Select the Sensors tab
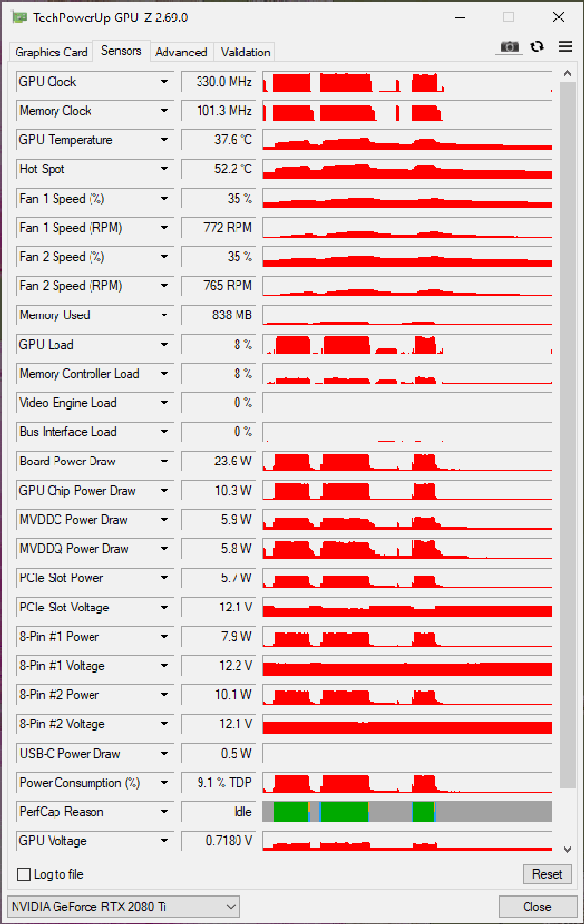Image resolution: width=584 pixels, height=924 pixels. pyautogui.click(x=122, y=50)
